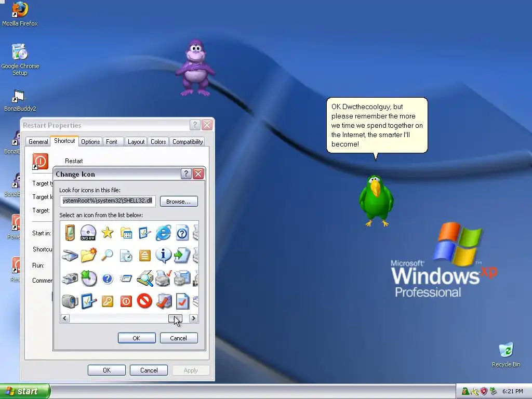Open the General tab in Restart Properties
The width and height of the screenshot is (532, 399).
38,142
